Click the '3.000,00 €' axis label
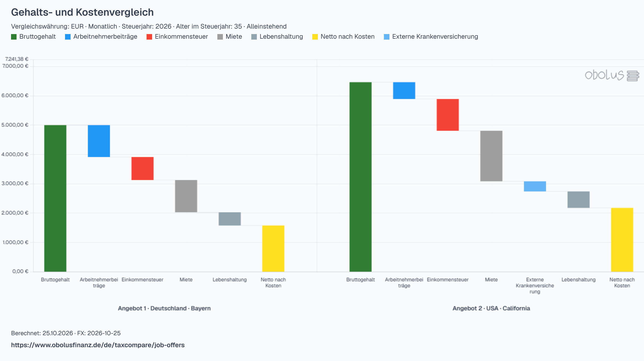This screenshot has width=644, height=361. [x=15, y=183]
